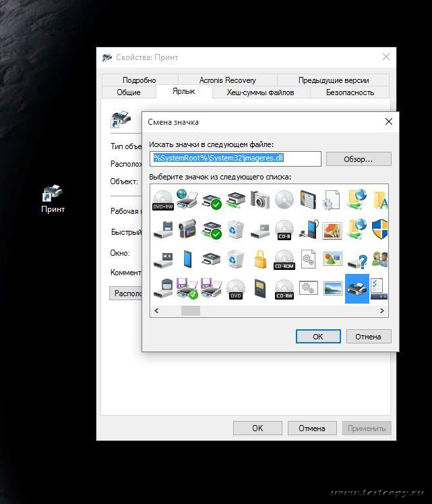Viewport: 432px width, 504px height.
Task: Select the smartphone icon
Action: click(187, 259)
